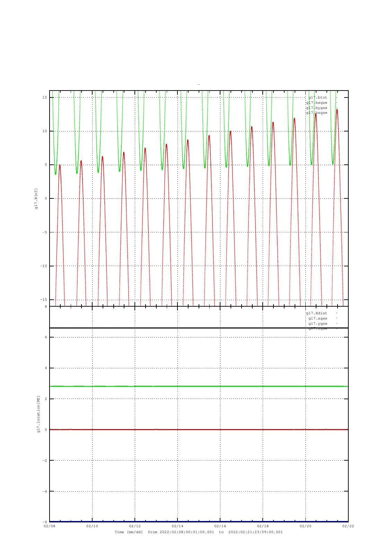Click the 02/12 date tick label
Image resolution: width=392 pixels, height=555 pixels.
135,526
